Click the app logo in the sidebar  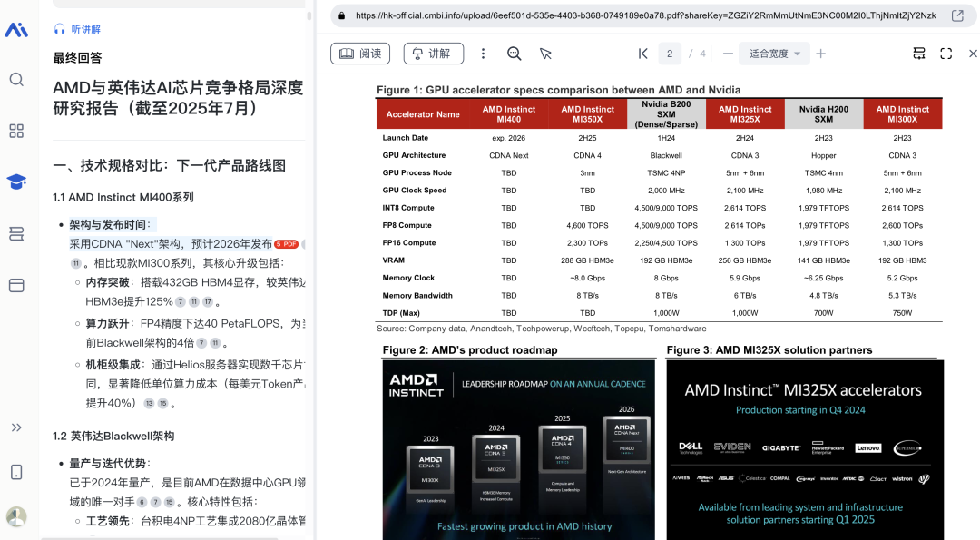16,29
